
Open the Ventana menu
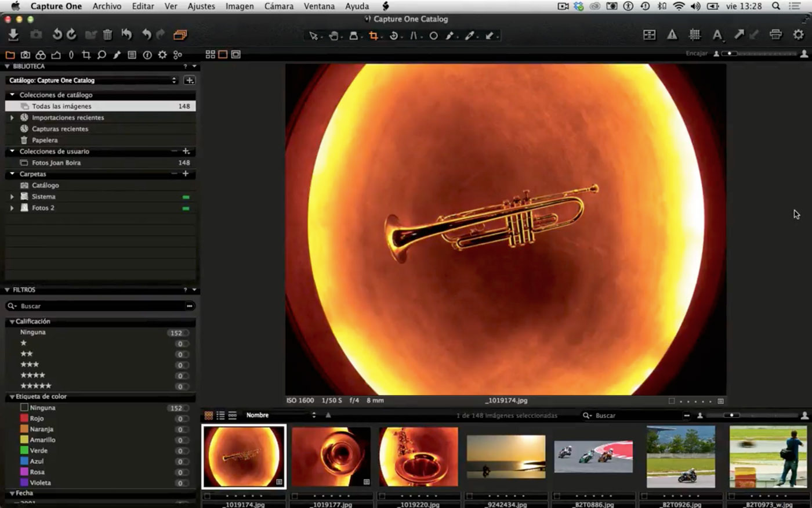point(319,6)
